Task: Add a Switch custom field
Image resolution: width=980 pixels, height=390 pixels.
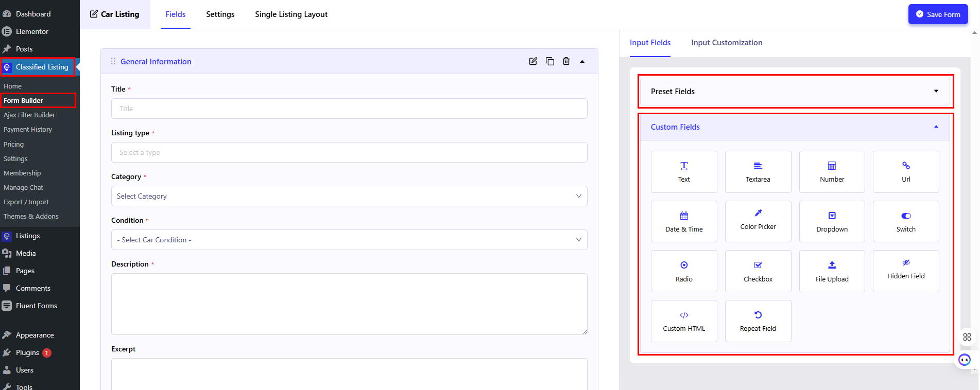Action: 906,221
